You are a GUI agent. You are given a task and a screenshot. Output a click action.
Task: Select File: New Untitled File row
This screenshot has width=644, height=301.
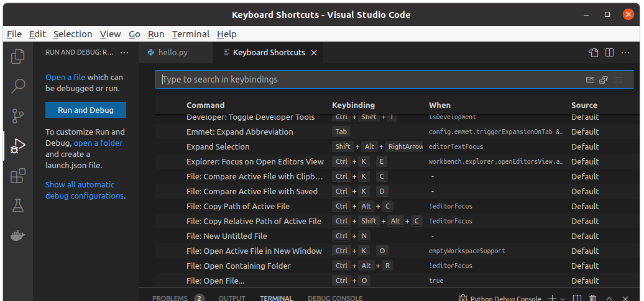coord(394,236)
